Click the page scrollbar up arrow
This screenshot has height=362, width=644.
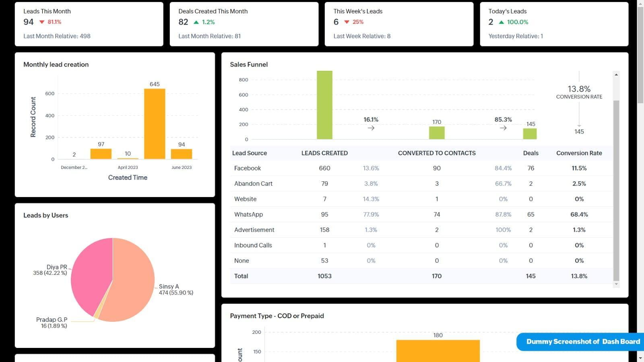pyautogui.click(x=640, y=3)
